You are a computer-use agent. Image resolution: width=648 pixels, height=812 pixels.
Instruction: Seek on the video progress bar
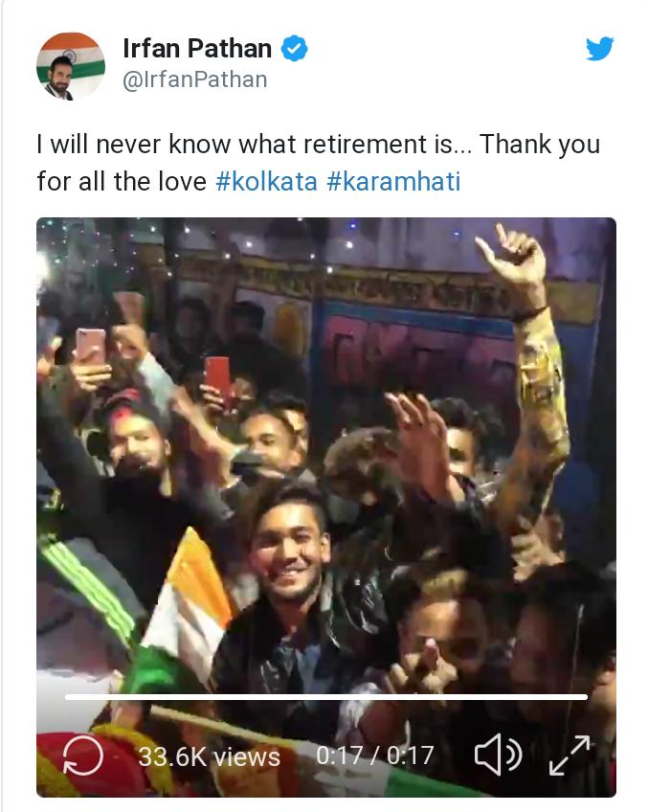tap(326, 697)
